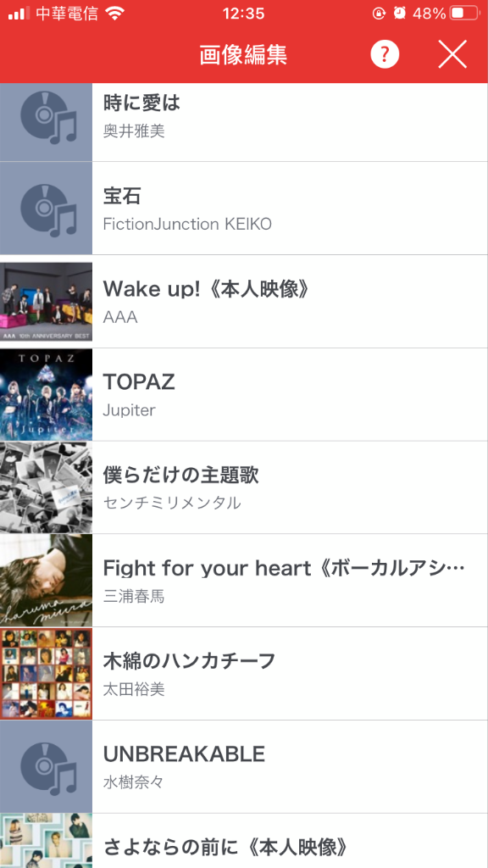The height and width of the screenshot is (868, 488).
Task: Tap the Wi-Fi status bar icon
Action: [x=115, y=14]
